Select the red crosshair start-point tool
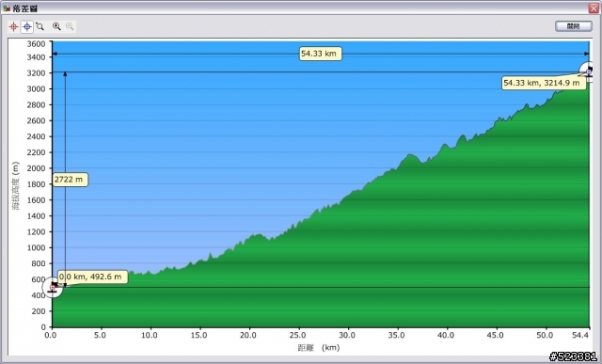Screen dimensions: 602x364 click(x=14, y=26)
